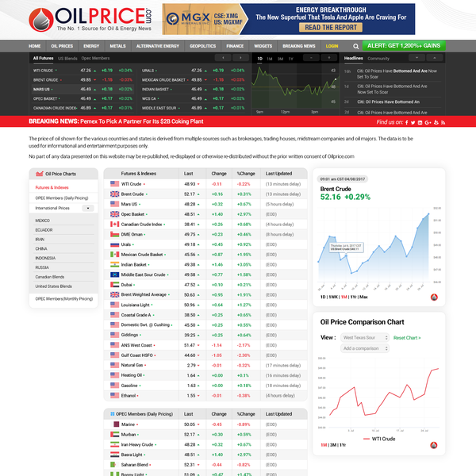Screen dimensions: 476x476
Task: Click the next arrow in the futures ticker
Action: tap(240, 58)
